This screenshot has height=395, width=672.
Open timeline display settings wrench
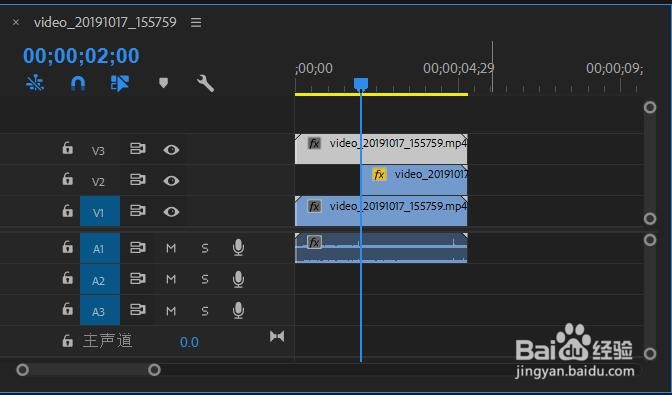coord(205,84)
